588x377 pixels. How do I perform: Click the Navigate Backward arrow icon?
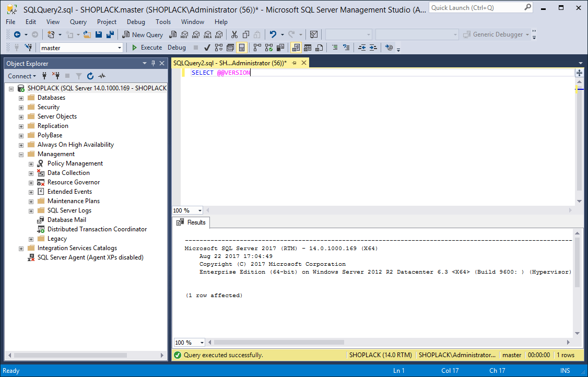(17, 34)
